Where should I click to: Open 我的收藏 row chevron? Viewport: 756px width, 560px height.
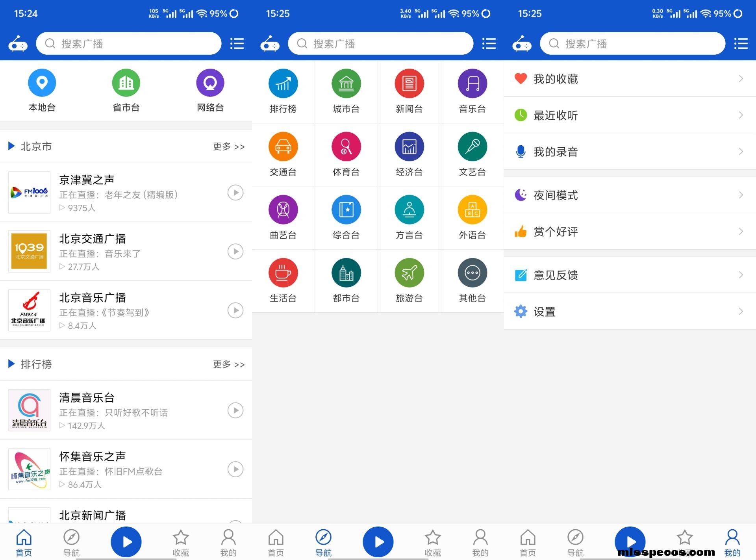coord(741,79)
